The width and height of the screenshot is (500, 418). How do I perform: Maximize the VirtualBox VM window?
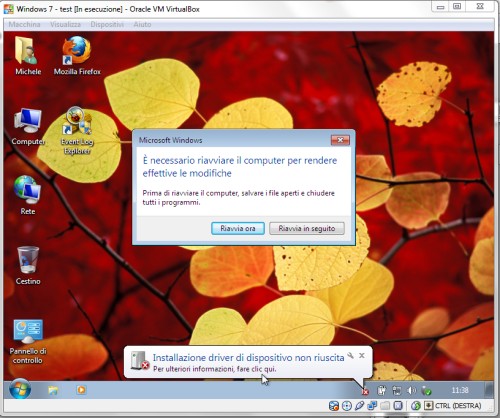tap(457, 6)
